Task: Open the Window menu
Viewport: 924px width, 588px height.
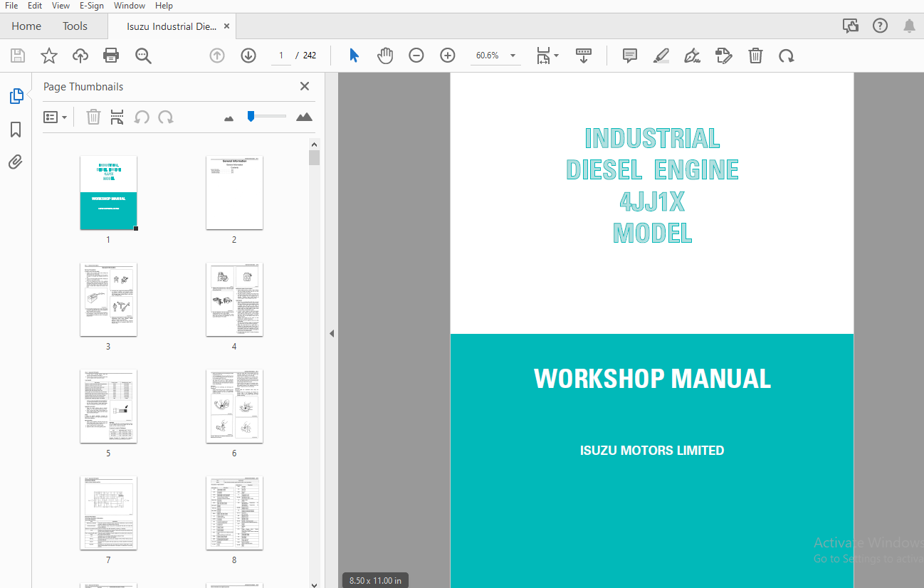Action: 130,6
